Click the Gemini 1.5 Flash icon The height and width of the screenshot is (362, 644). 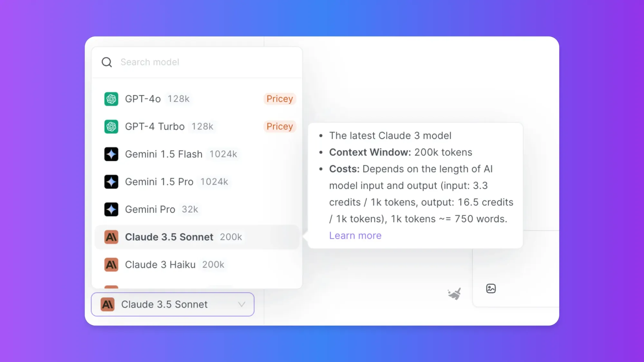[x=111, y=154]
